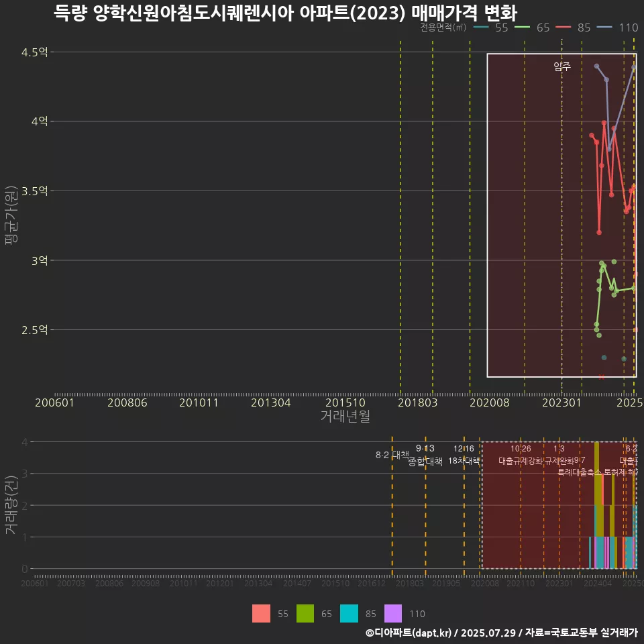Open the 디아파트(dapt.kr) source credit

(409, 633)
